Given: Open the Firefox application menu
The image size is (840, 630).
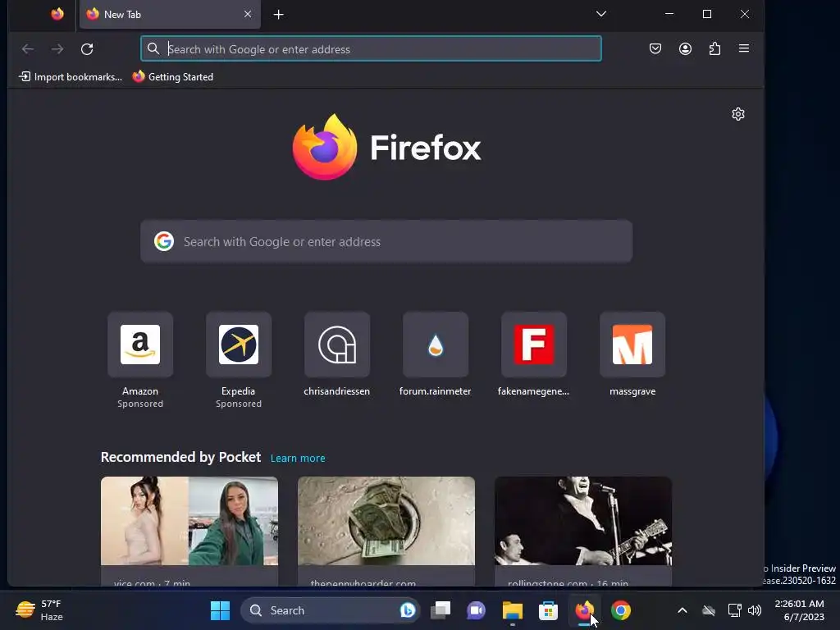Looking at the screenshot, I should pyautogui.click(x=744, y=48).
